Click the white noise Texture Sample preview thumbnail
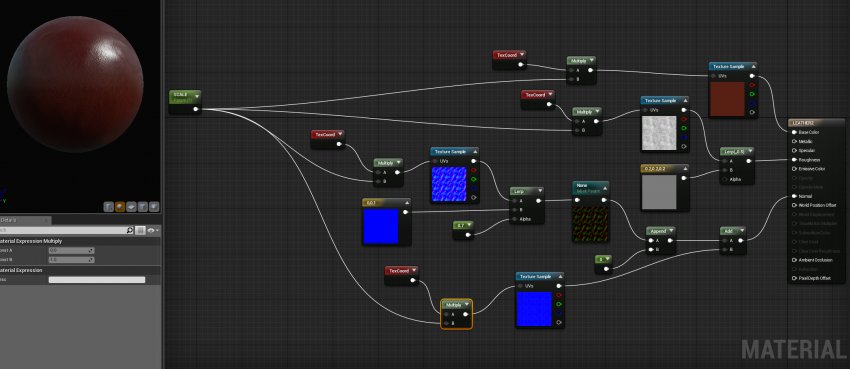 660,133
